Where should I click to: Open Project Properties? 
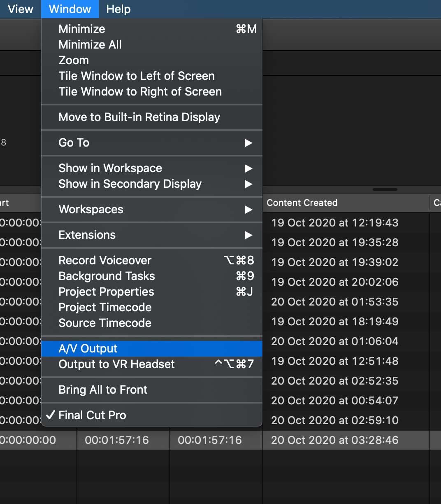(152, 292)
